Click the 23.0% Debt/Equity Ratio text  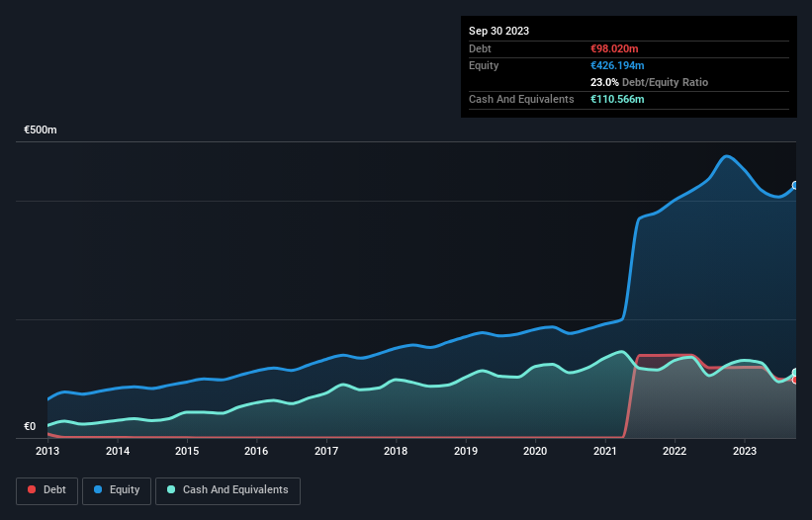[x=649, y=82]
